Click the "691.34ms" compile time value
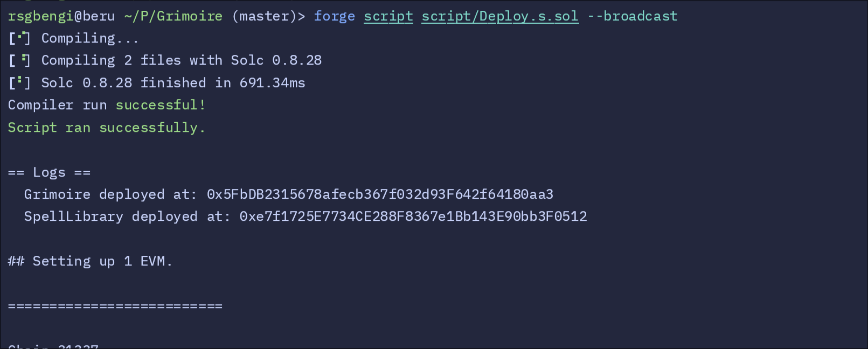 272,83
